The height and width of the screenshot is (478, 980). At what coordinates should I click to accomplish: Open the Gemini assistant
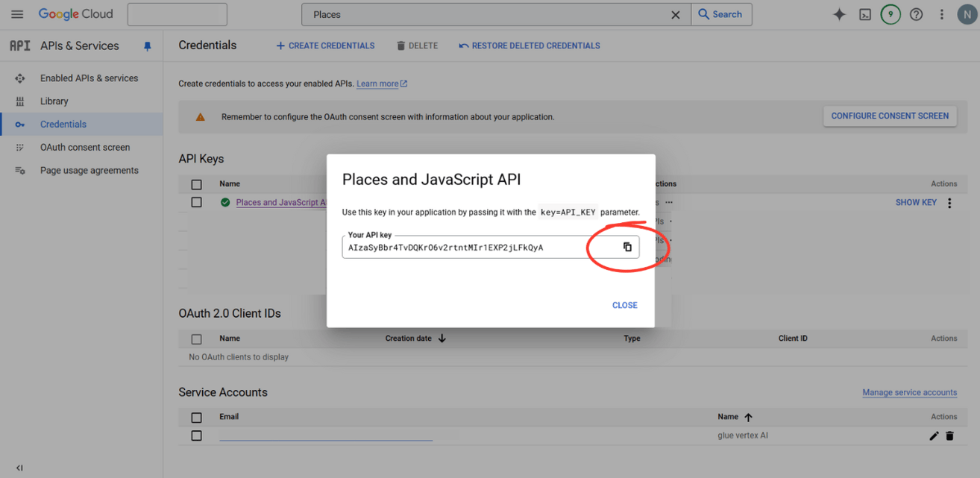click(838, 13)
